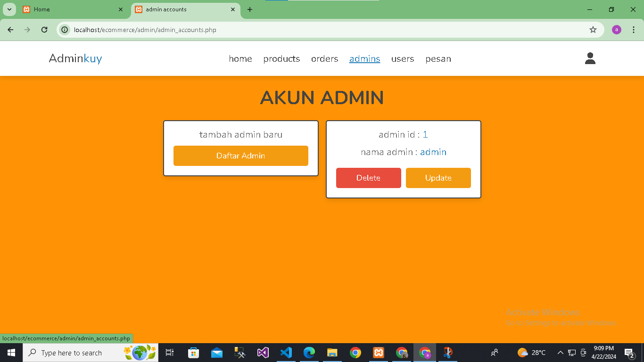This screenshot has height=362, width=644.
Task: Close the admin accounts tab
Action: pyautogui.click(x=233, y=9)
